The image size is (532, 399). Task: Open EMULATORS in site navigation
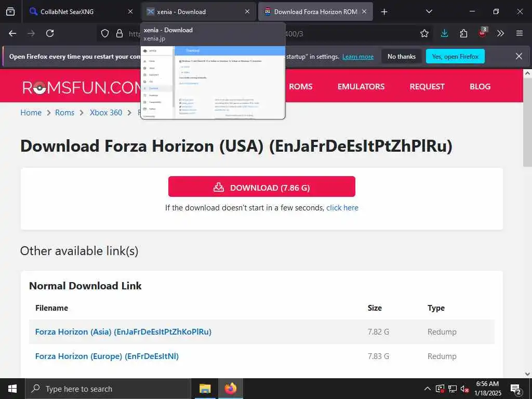click(x=361, y=87)
